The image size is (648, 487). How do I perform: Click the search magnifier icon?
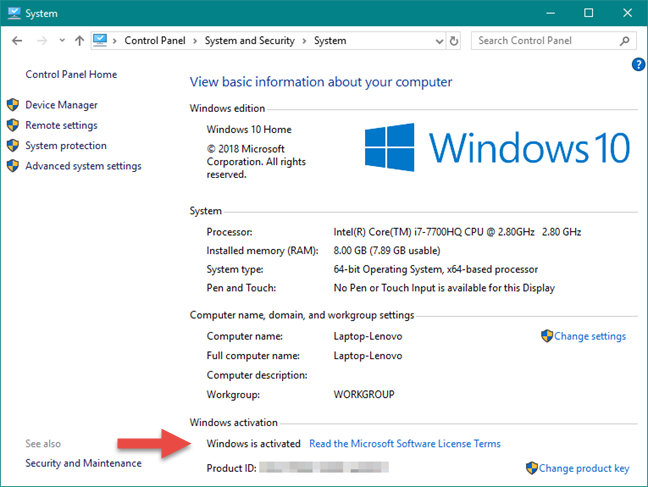coord(624,41)
